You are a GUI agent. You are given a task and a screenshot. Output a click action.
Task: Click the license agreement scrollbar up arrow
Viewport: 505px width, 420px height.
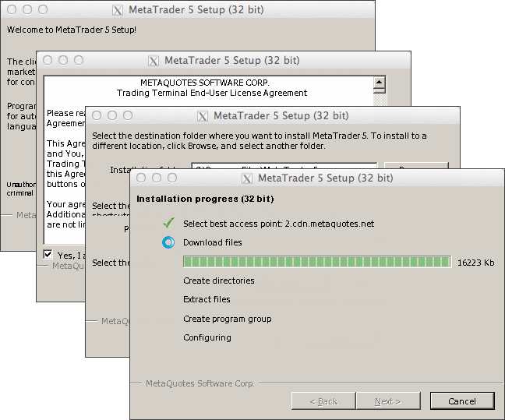pyautogui.click(x=379, y=82)
